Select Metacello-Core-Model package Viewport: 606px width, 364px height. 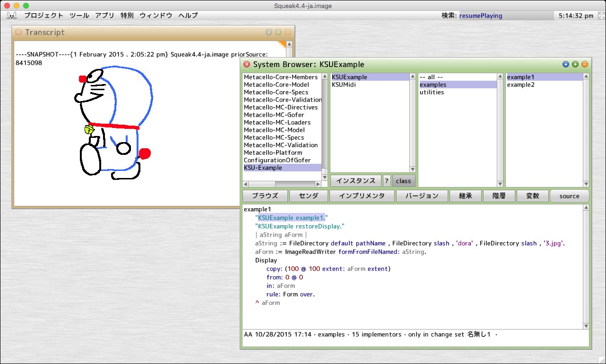(282, 85)
